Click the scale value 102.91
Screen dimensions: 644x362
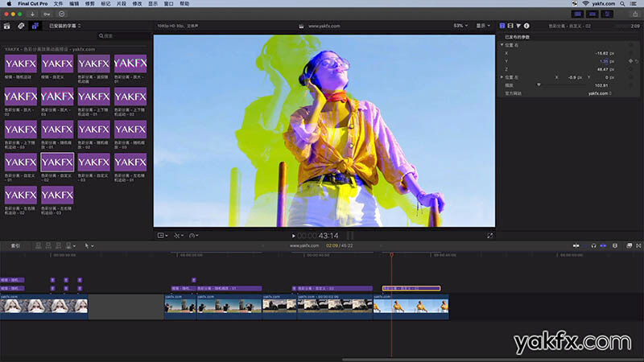[x=601, y=85]
